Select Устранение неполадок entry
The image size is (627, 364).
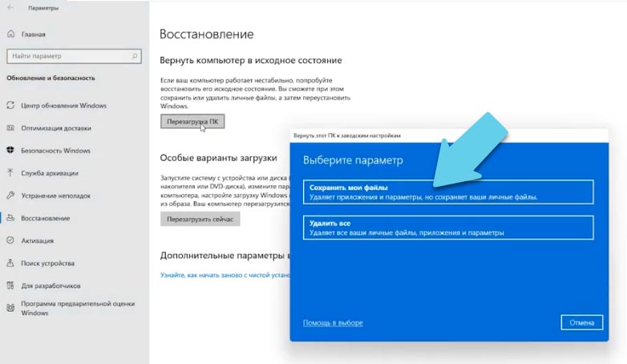(55, 196)
